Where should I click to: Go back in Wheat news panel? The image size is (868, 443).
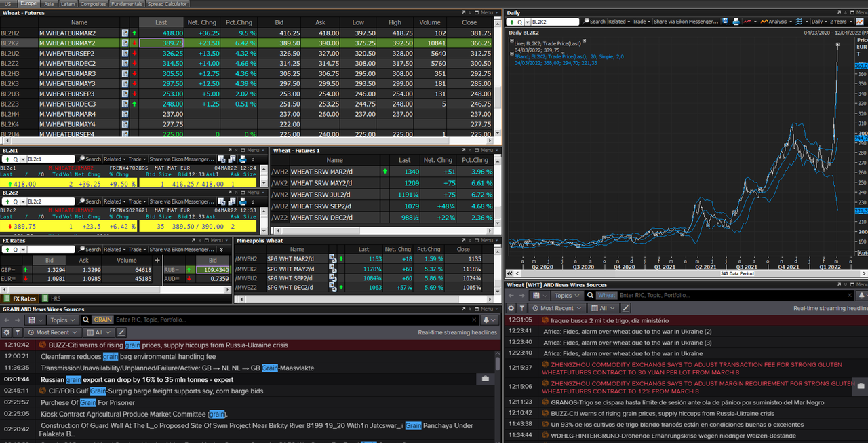[511, 295]
